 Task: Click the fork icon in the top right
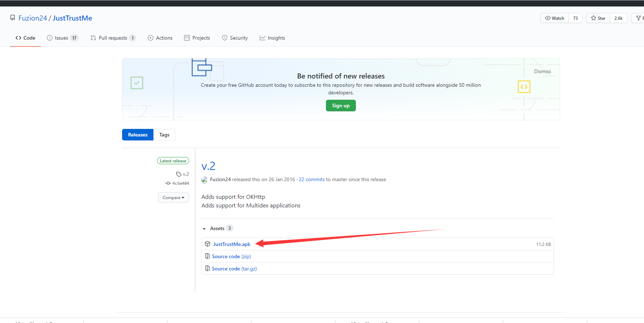click(x=639, y=18)
